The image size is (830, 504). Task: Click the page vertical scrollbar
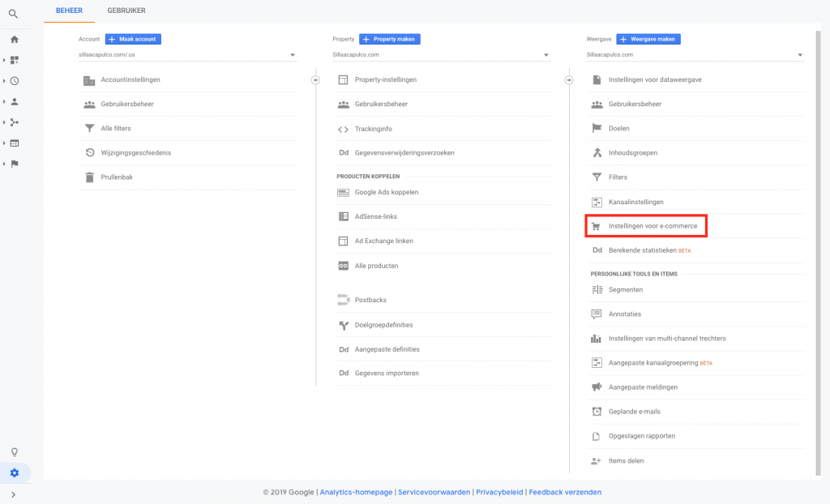click(x=819, y=251)
